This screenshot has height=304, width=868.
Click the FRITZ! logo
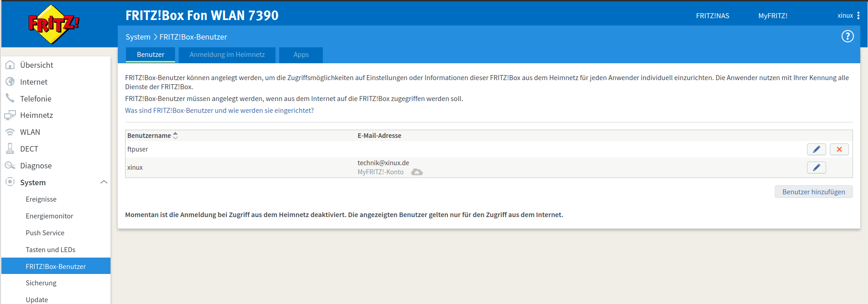click(x=54, y=24)
